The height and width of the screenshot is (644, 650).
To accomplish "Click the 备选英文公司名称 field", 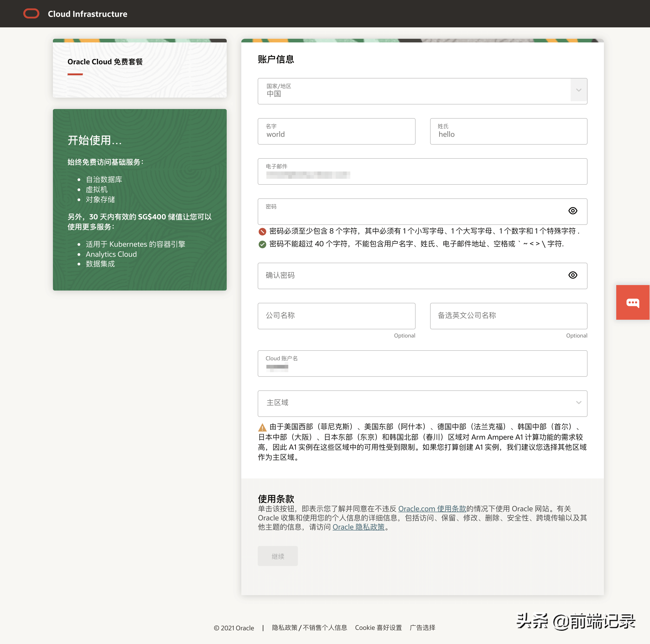I will 509,316.
